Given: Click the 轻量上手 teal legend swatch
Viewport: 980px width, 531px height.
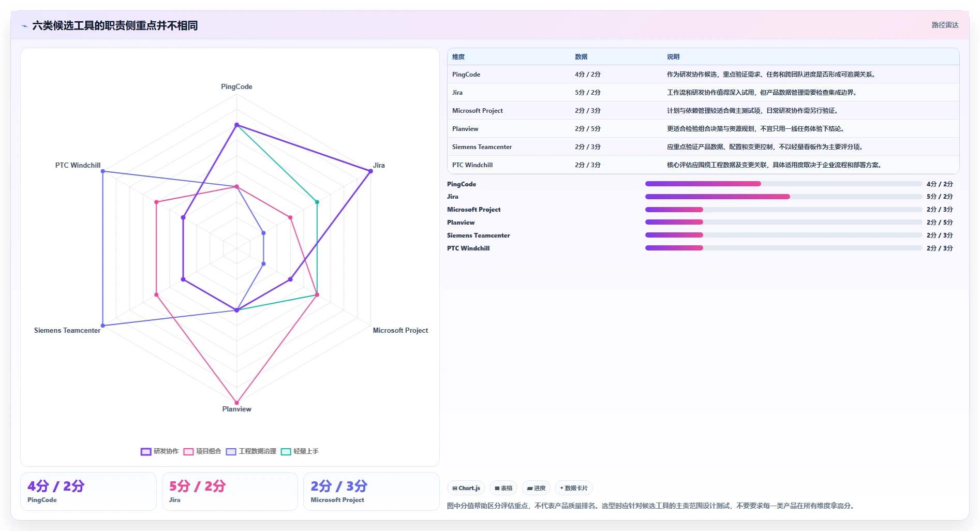Looking at the screenshot, I should point(286,451).
